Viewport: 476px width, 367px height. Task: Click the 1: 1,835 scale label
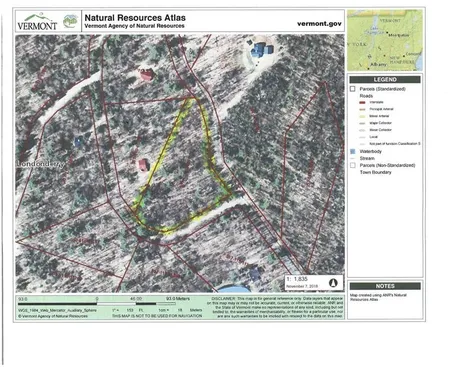pos(297,279)
